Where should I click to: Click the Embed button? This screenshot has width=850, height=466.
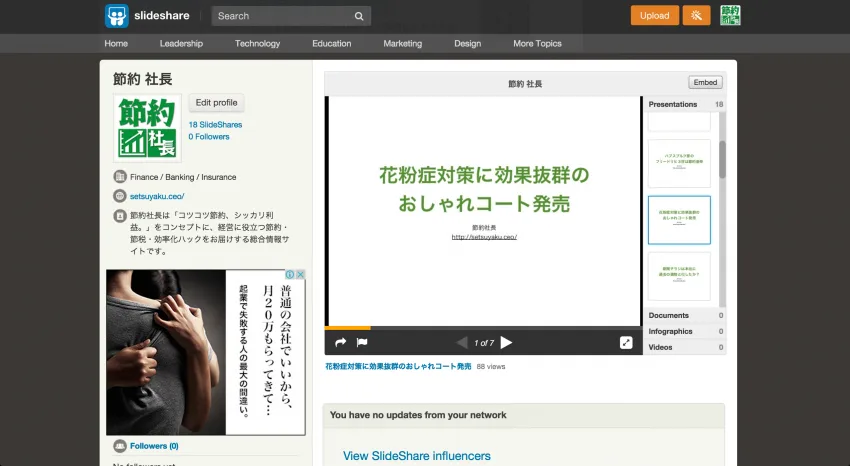(x=705, y=82)
